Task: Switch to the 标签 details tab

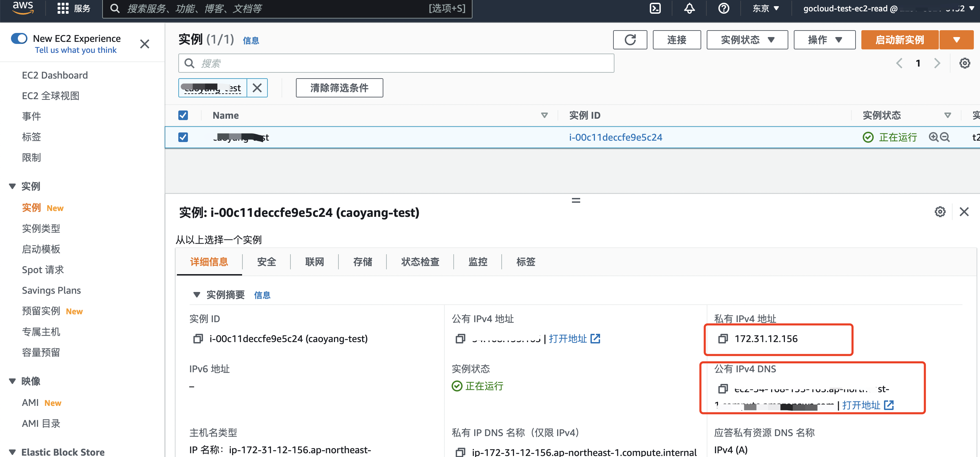Action: coord(526,262)
